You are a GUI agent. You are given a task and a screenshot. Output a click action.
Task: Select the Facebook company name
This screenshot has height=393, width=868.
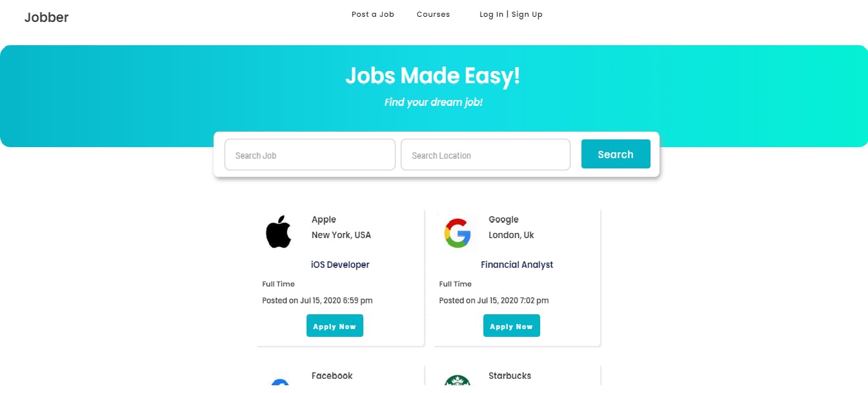click(332, 376)
